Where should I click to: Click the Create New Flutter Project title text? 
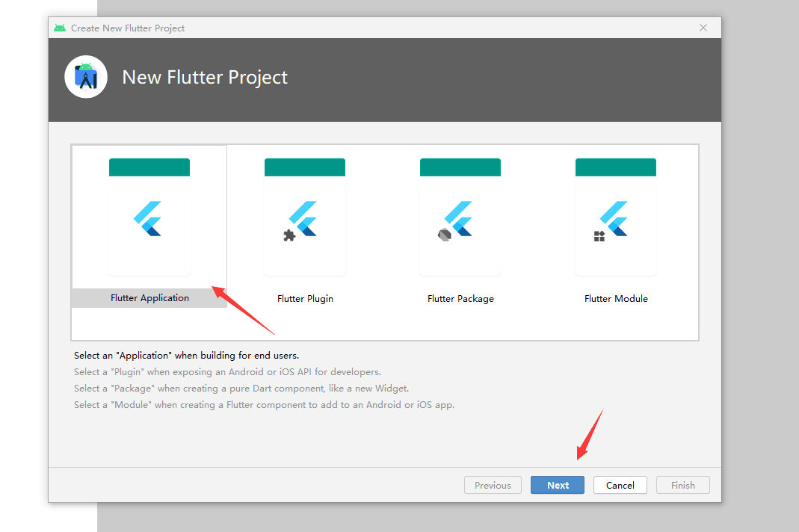128,28
